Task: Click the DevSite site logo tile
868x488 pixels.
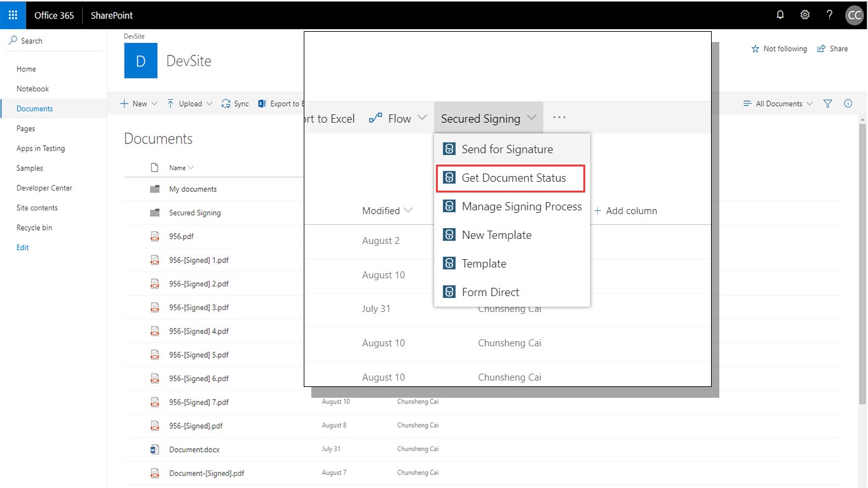Action: click(x=140, y=61)
